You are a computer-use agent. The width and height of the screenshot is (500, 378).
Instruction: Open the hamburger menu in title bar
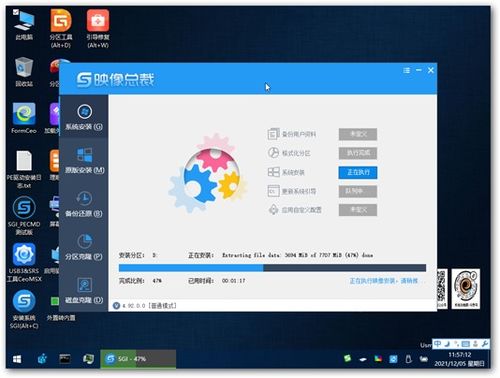click(x=406, y=70)
